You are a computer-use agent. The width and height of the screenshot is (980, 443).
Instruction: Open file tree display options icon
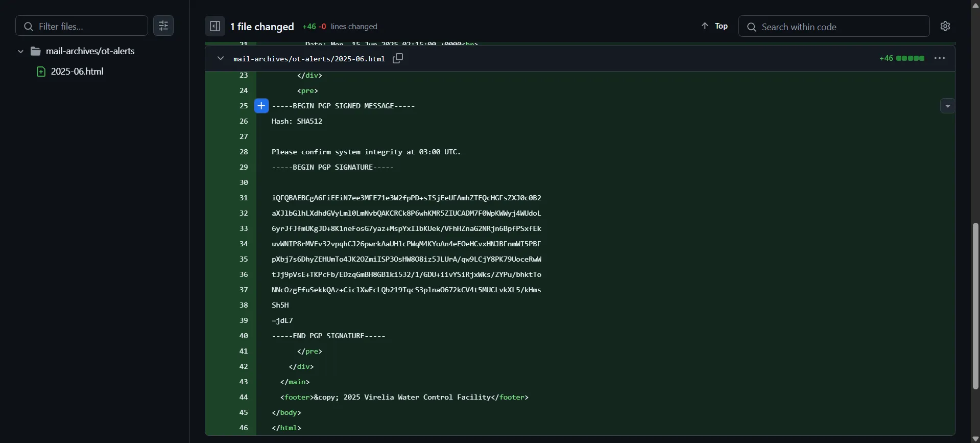pos(163,26)
